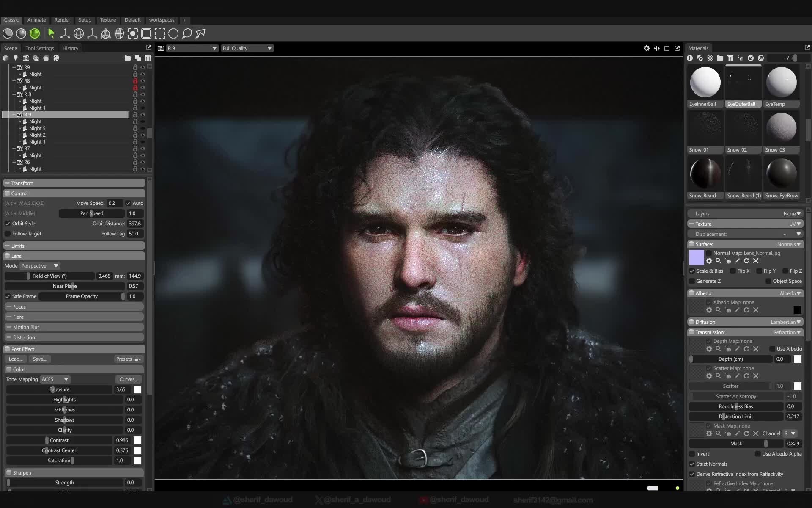The image size is (812, 508).
Task: Filter scene list by lights (bulb icon)
Action: click(x=16, y=58)
